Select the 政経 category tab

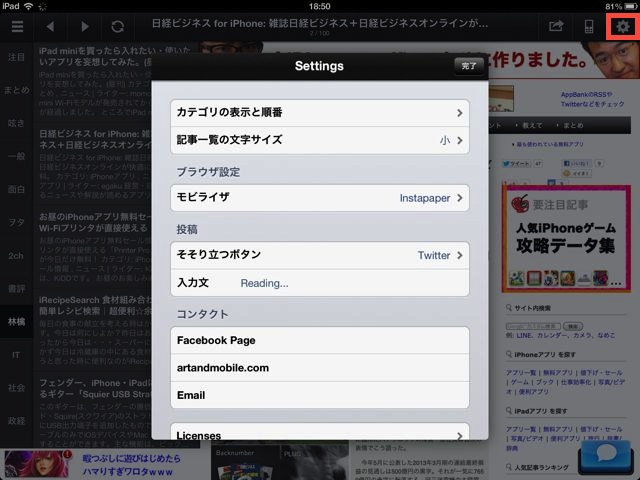(16, 421)
